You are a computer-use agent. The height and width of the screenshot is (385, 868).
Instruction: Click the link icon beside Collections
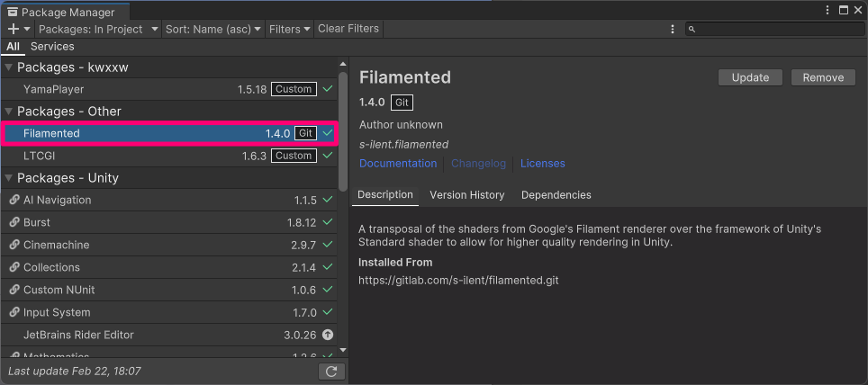point(14,267)
